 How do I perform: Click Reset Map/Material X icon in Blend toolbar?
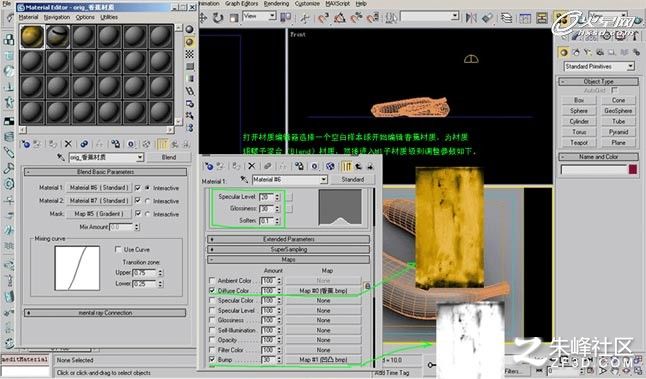tap(68, 144)
